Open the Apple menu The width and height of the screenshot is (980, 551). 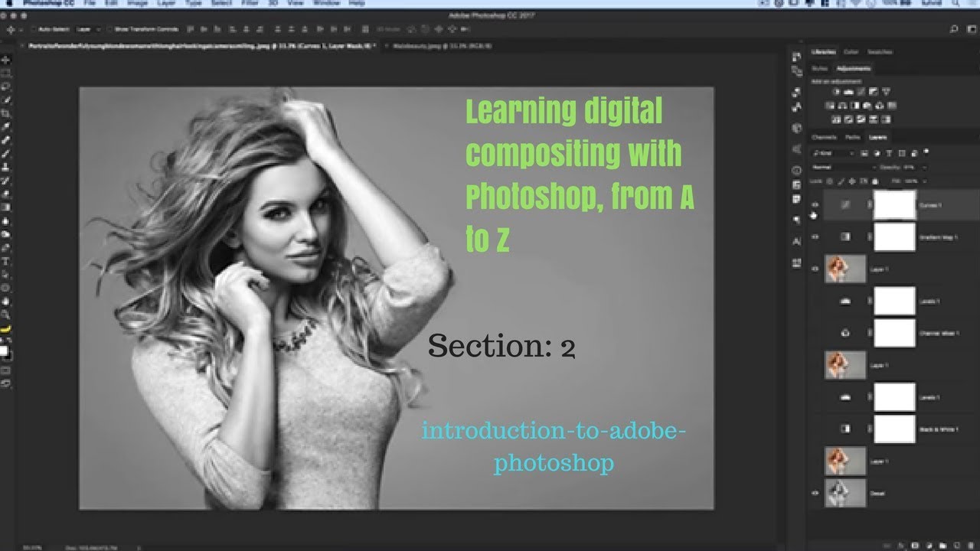(10, 4)
